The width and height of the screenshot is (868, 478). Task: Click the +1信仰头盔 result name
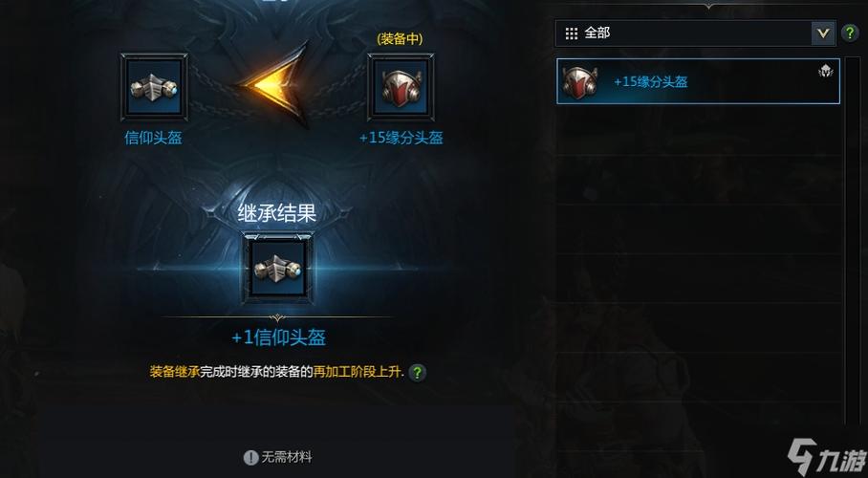point(278,337)
